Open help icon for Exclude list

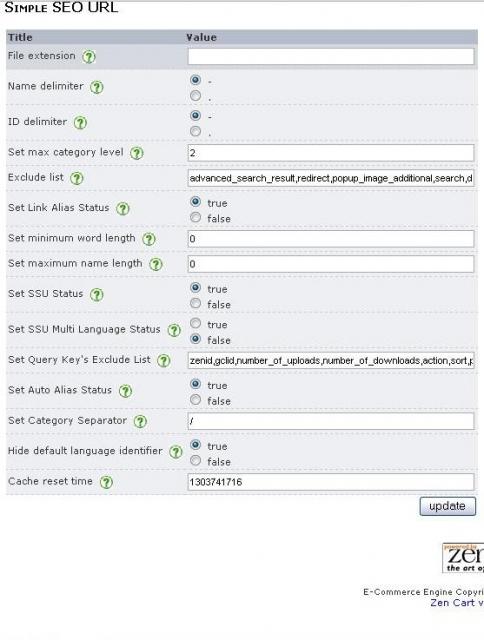pyautogui.click(x=77, y=178)
